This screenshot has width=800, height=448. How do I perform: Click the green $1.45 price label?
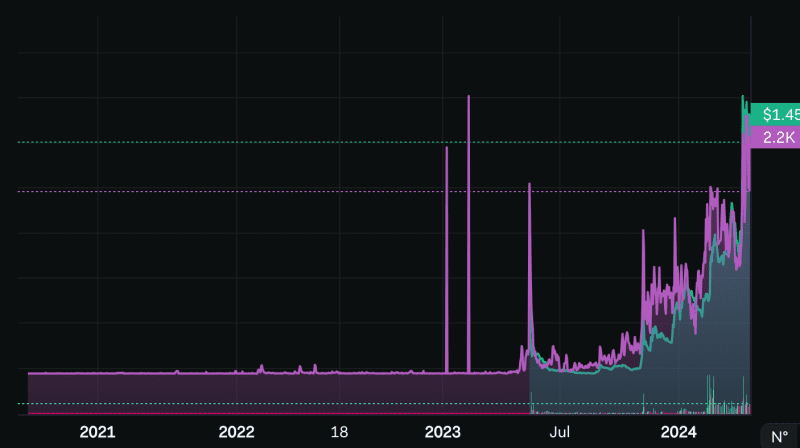click(x=776, y=114)
